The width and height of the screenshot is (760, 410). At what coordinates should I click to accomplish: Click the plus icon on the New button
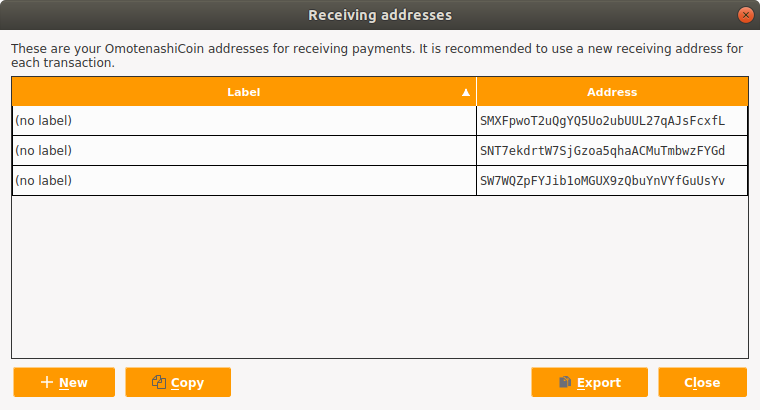point(47,382)
